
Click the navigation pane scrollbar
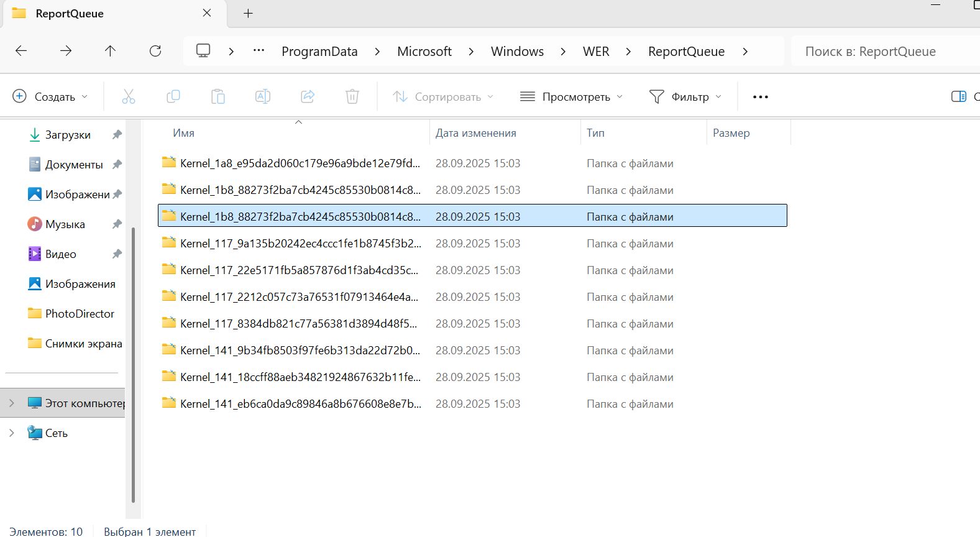click(x=134, y=365)
